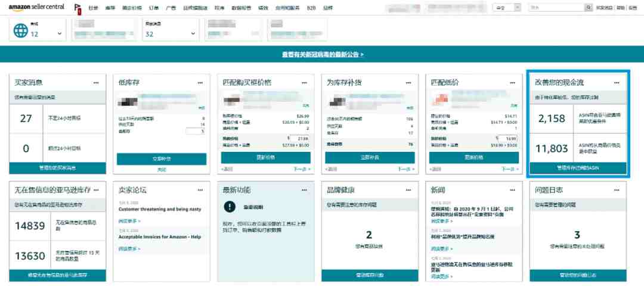
Task: Expand the marketplace selector showing 12
Action: point(60,33)
